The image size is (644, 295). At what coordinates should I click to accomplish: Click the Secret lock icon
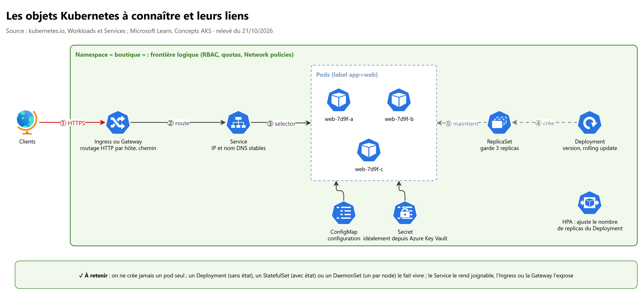(405, 213)
